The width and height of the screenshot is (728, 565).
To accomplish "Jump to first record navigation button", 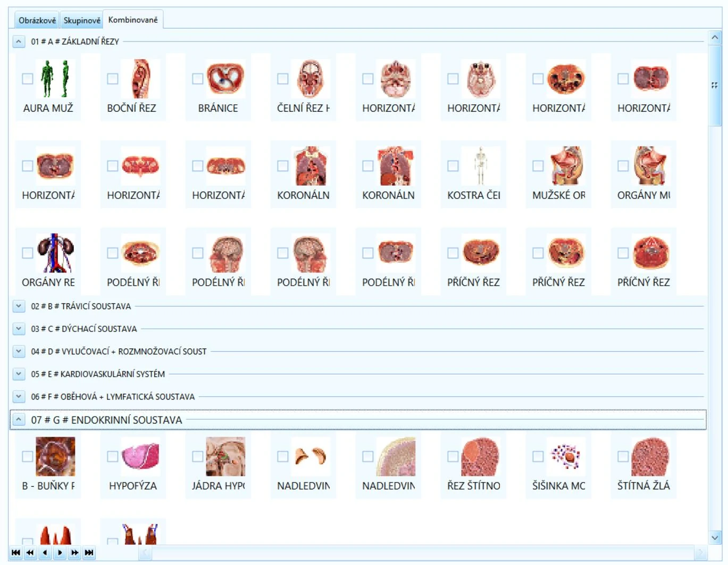I will 16,553.
